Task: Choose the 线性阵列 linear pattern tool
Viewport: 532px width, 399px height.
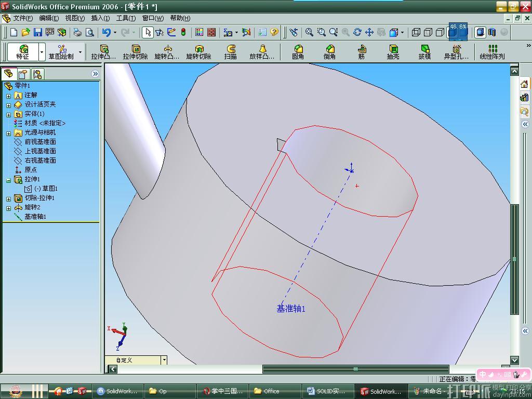Action: click(x=492, y=52)
